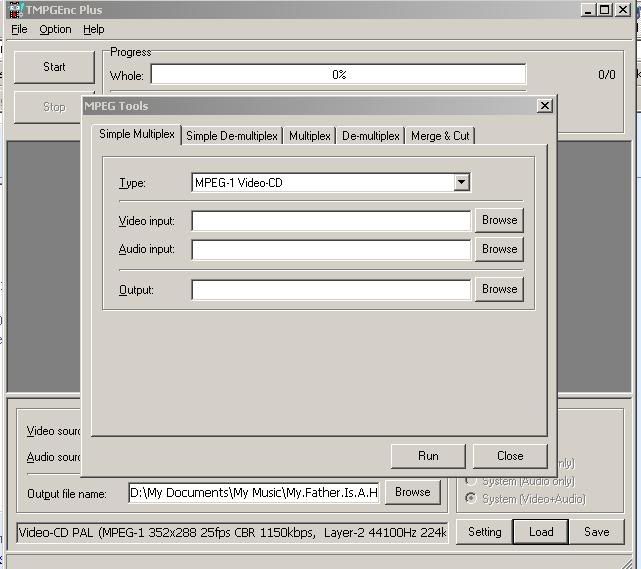641x569 pixels.
Task: Close the TMPGEnc Plus main window
Action: [x=623, y=9]
